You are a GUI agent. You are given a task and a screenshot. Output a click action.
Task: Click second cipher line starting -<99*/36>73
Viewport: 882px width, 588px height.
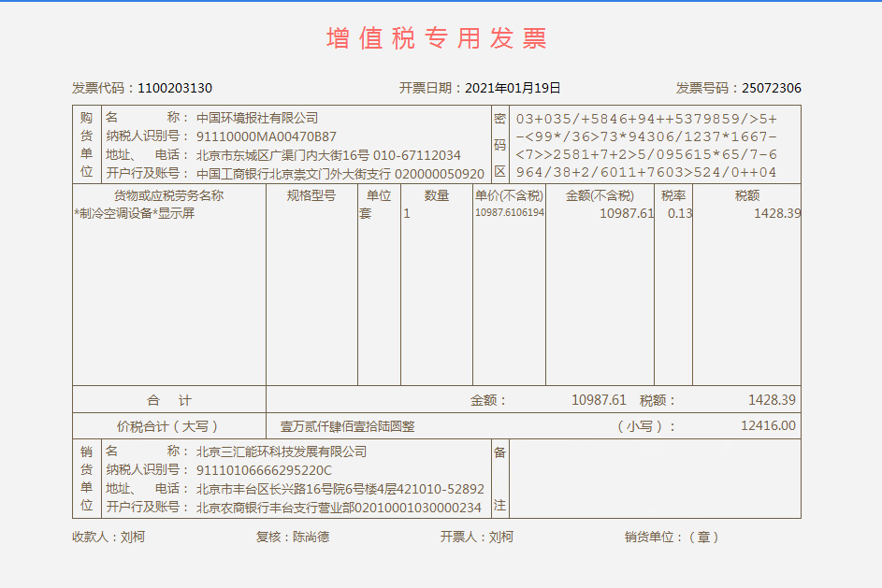click(x=646, y=136)
